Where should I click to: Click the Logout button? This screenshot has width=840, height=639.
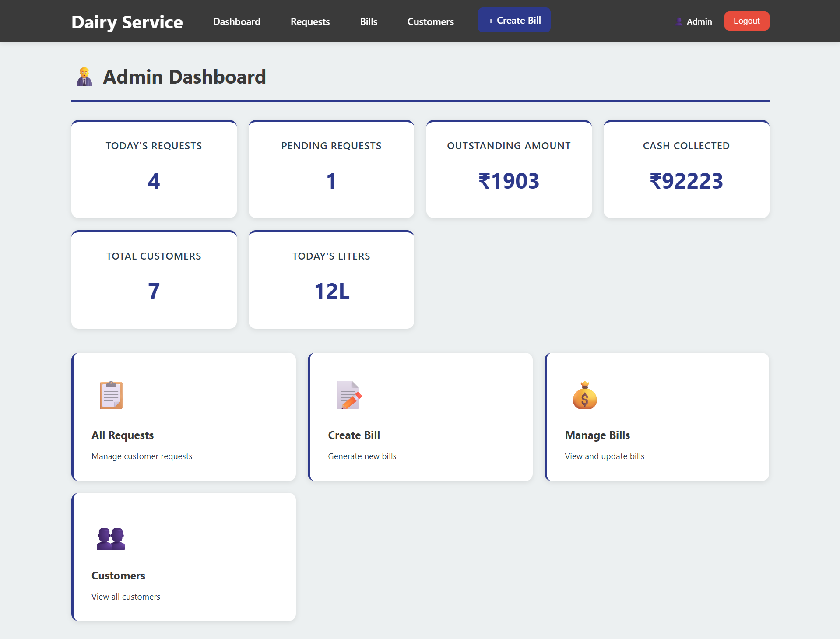click(746, 21)
